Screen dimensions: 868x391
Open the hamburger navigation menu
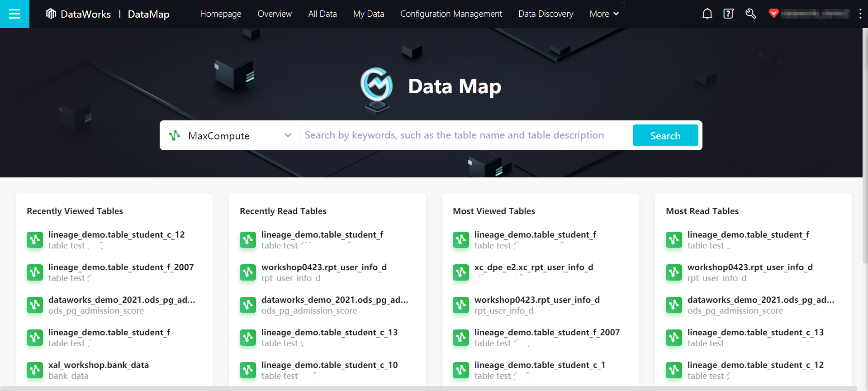tap(14, 14)
